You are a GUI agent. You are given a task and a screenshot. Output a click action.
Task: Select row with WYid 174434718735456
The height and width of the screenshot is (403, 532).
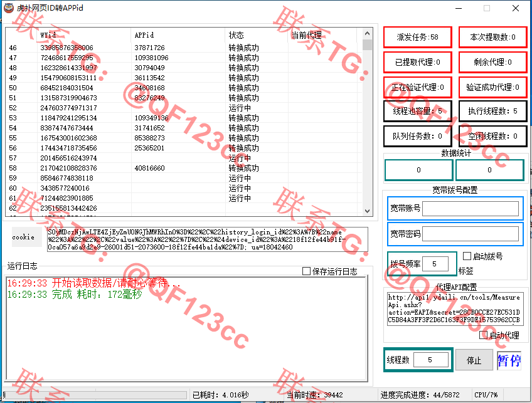coord(184,148)
